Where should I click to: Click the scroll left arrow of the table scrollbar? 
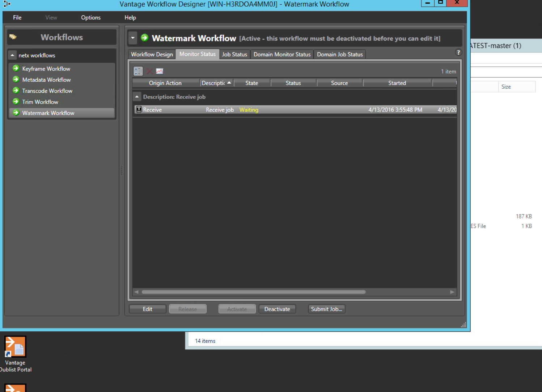coord(136,292)
